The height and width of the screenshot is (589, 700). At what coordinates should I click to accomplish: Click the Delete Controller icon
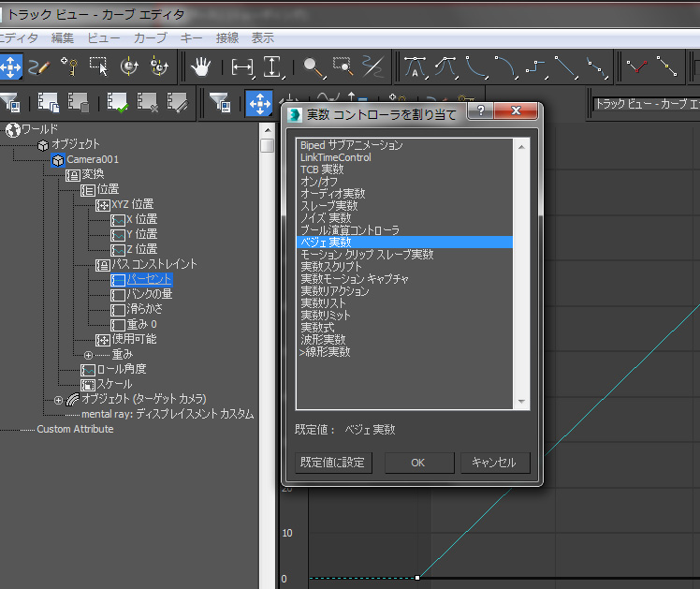pos(147,102)
